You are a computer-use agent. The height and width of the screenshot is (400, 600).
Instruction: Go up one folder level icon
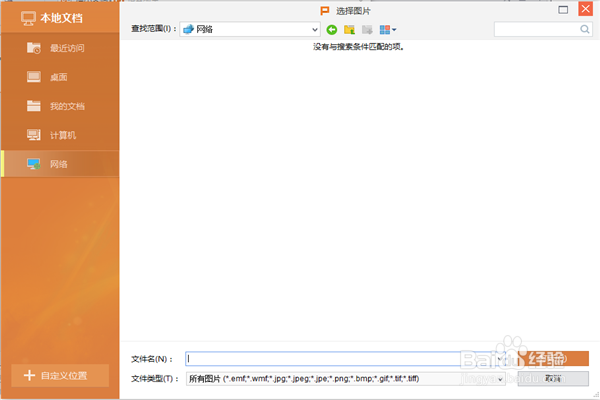click(x=349, y=29)
